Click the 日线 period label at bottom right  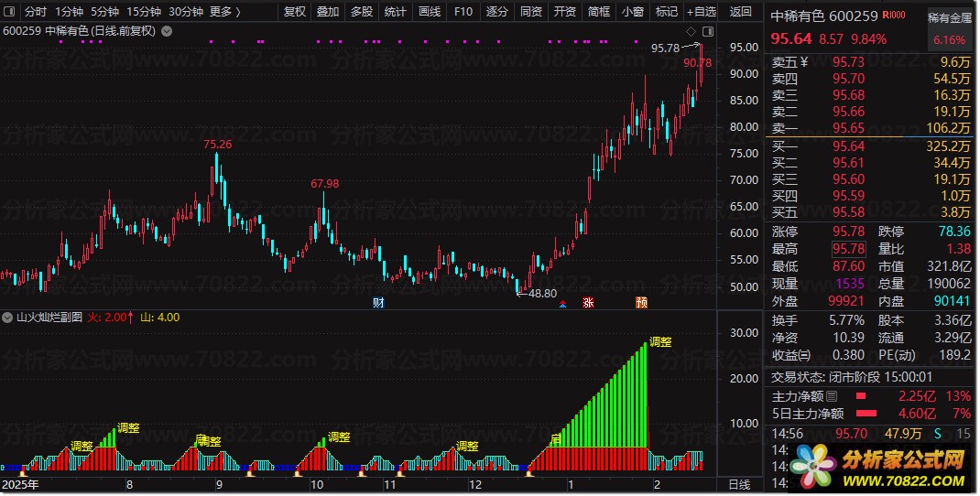pyautogui.click(x=739, y=485)
